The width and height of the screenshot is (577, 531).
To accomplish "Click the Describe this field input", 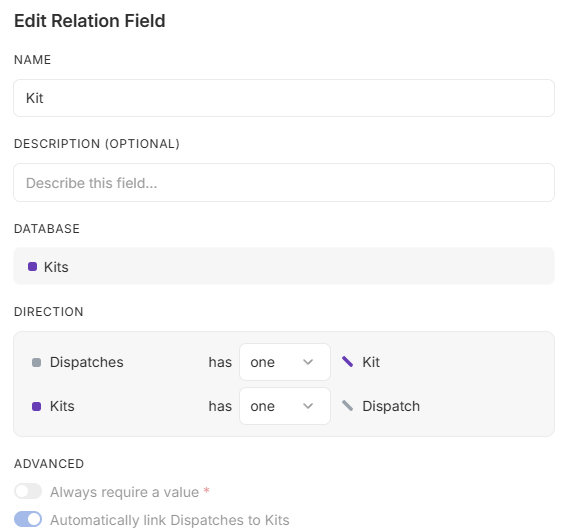I will click(284, 183).
